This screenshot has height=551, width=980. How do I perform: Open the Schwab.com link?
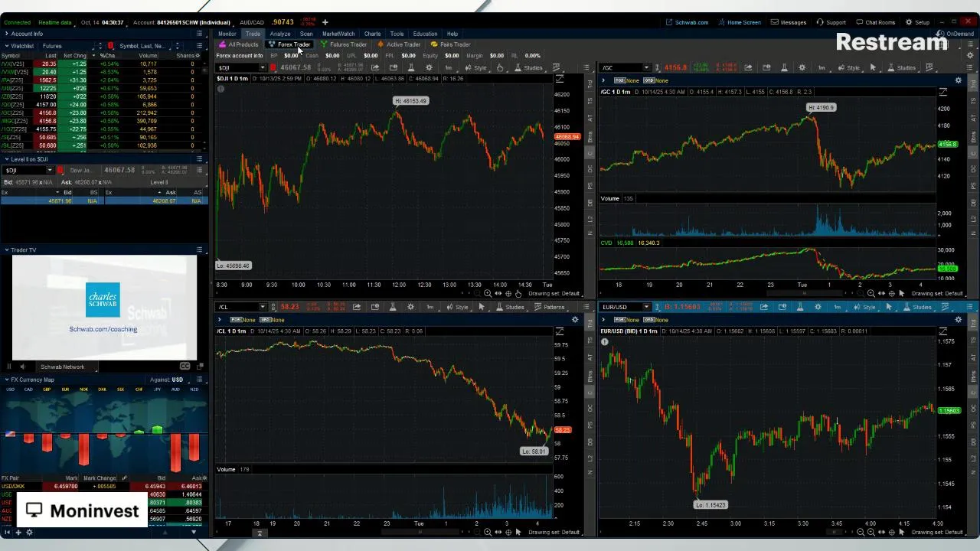(688, 22)
